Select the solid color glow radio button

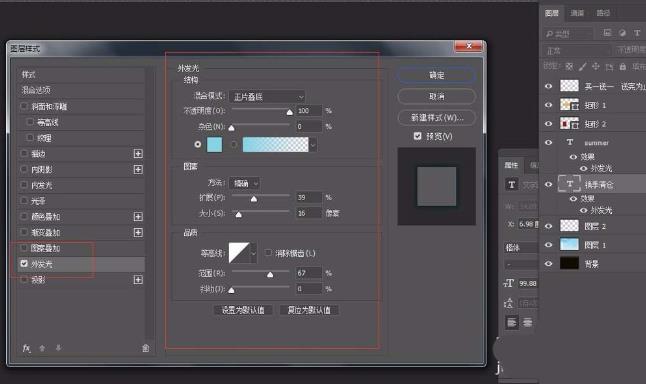198,144
